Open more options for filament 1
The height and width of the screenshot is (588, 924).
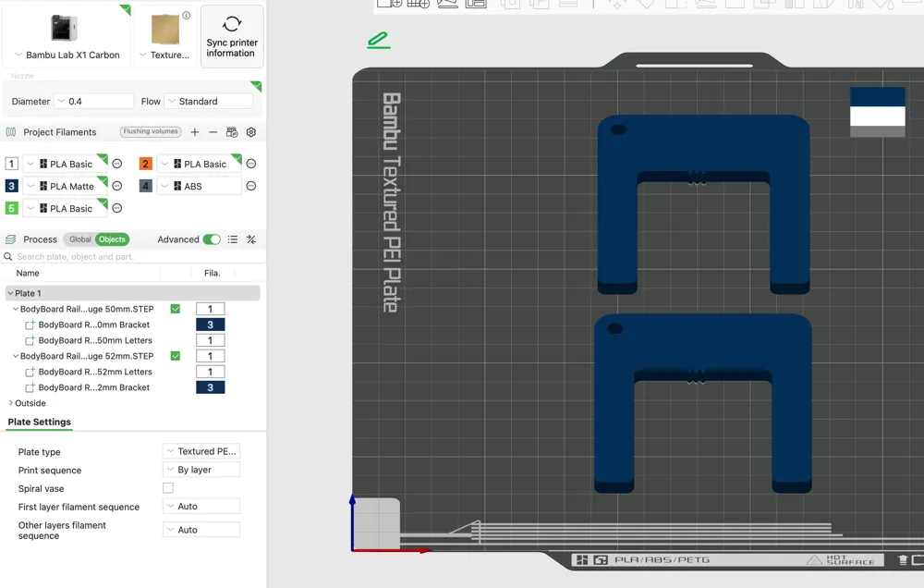[117, 164]
